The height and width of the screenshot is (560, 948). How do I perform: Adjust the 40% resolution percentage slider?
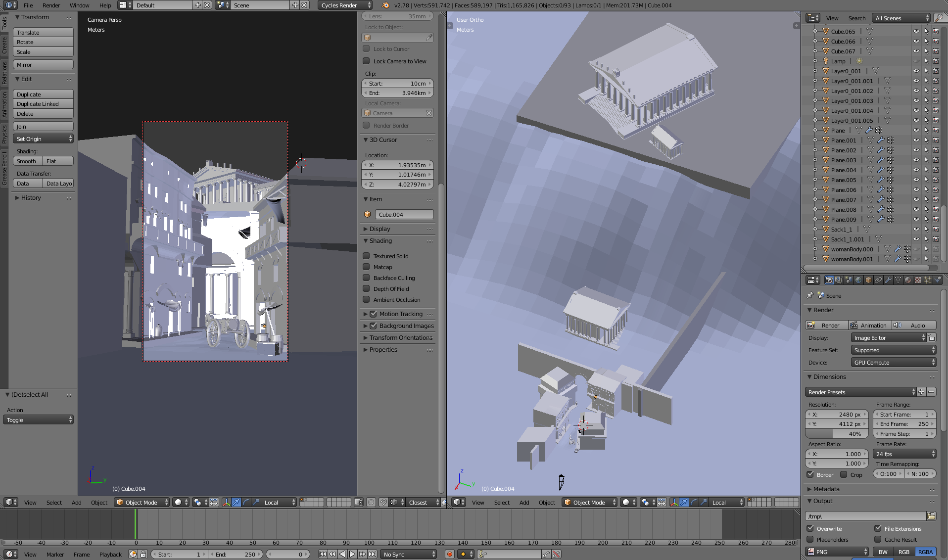(837, 434)
